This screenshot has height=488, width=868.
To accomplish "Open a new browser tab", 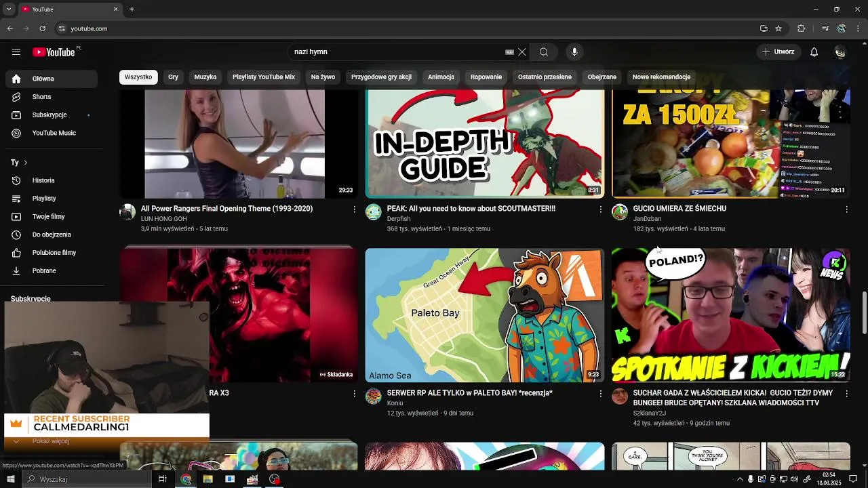I will click(x=132, y=9).
